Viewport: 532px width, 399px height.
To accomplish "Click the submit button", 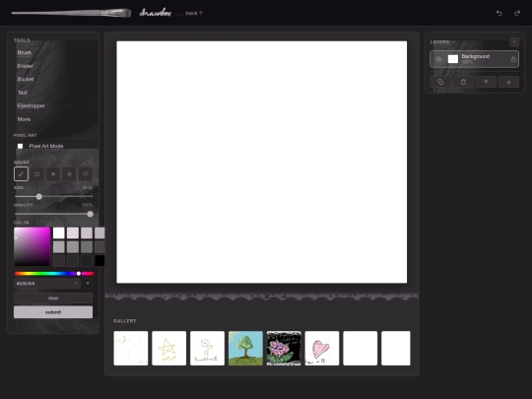I will coord(53,312).
